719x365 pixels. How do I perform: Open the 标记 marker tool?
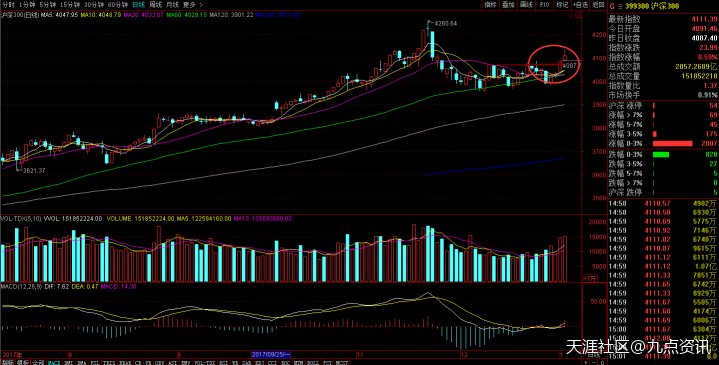[562, 5]
